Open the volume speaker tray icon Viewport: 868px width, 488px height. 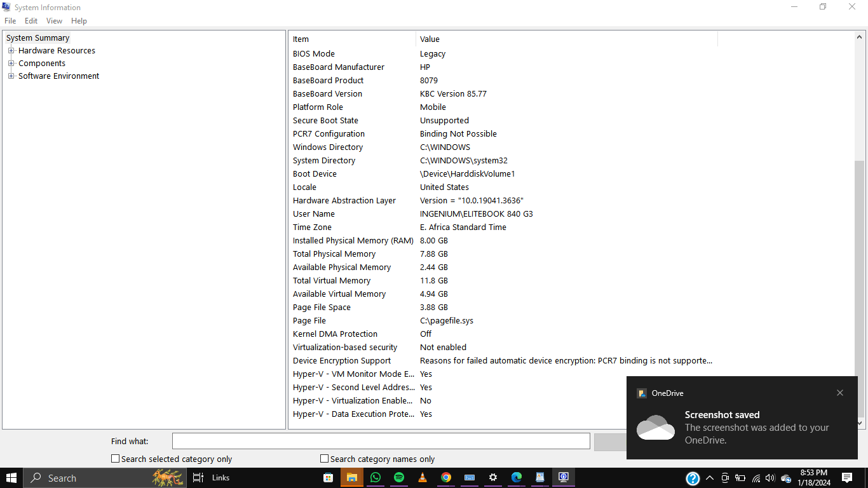click(x=770, y=478)
